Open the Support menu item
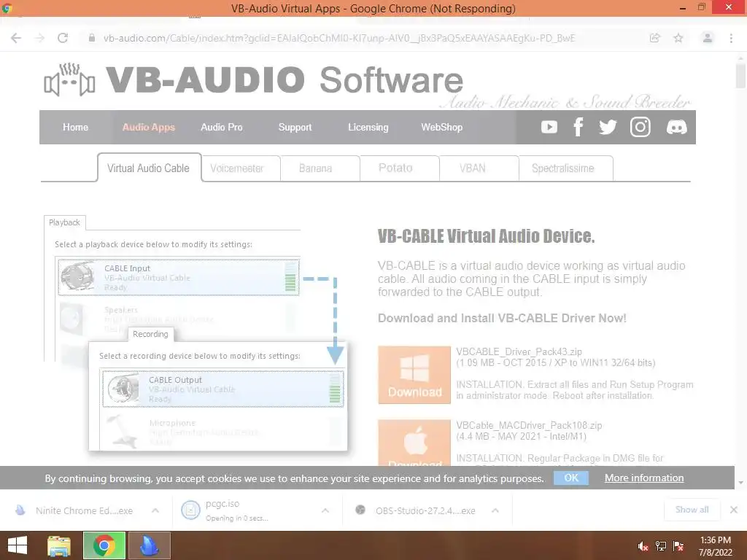The height and width of the screenshot is (560, 747). pyautogui.click(x=295, y=127)
